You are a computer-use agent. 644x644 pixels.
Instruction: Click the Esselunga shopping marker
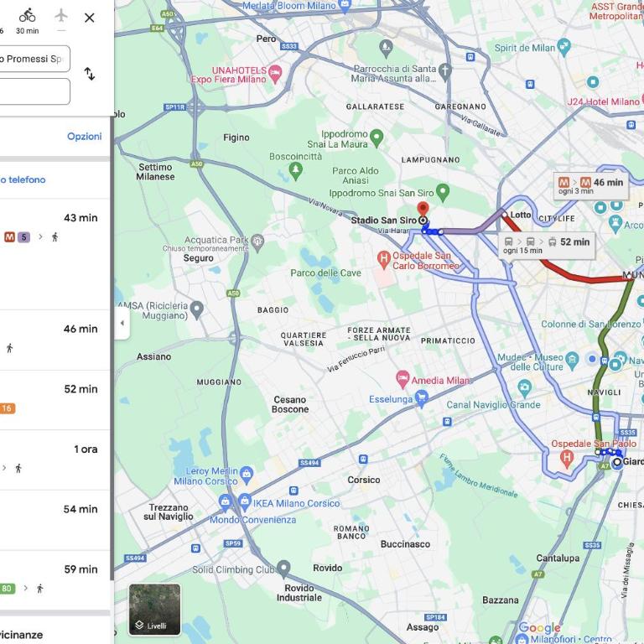422,398
